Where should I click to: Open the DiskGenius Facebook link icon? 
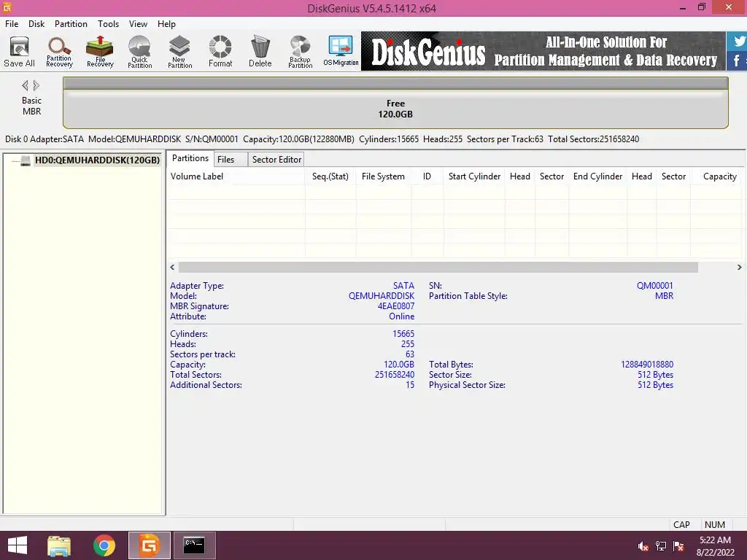(x=738, y=61)
